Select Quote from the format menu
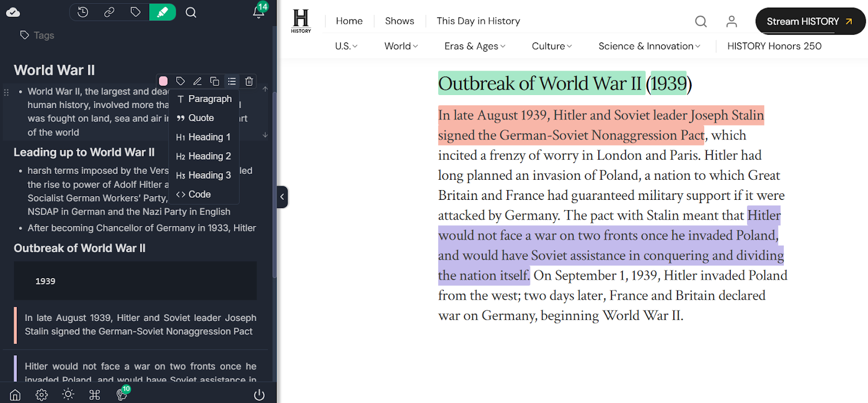Screen dimensions: 868x403 (204, 118)
